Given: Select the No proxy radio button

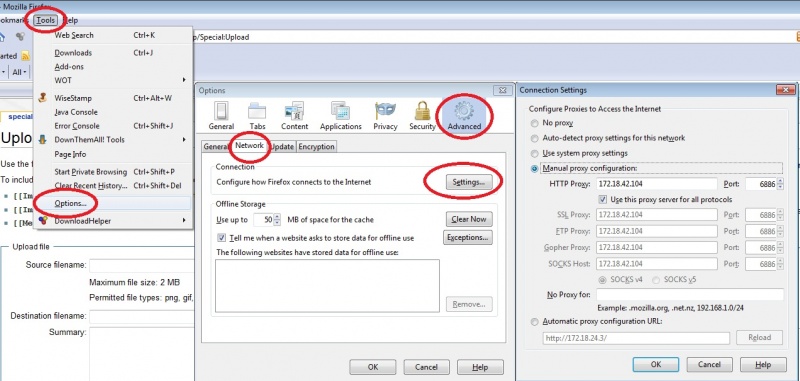Looking at the screenshot, I should (534, 123).
